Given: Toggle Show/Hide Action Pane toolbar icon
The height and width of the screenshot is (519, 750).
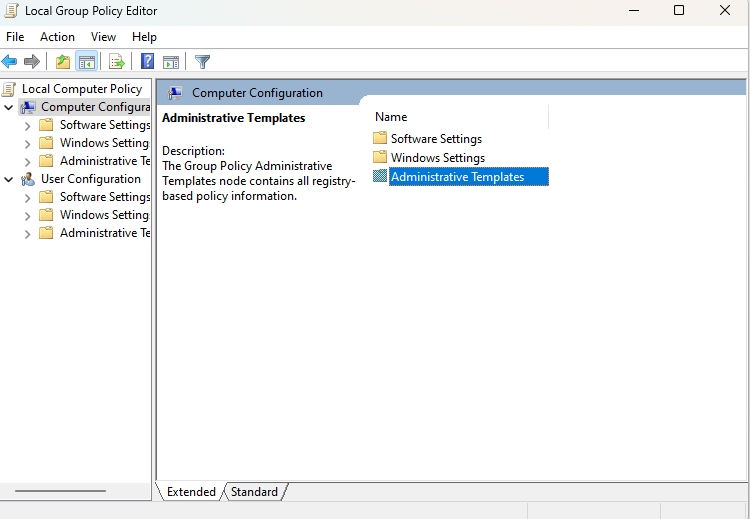Looking at the screenshot, I should pos(171,62).
